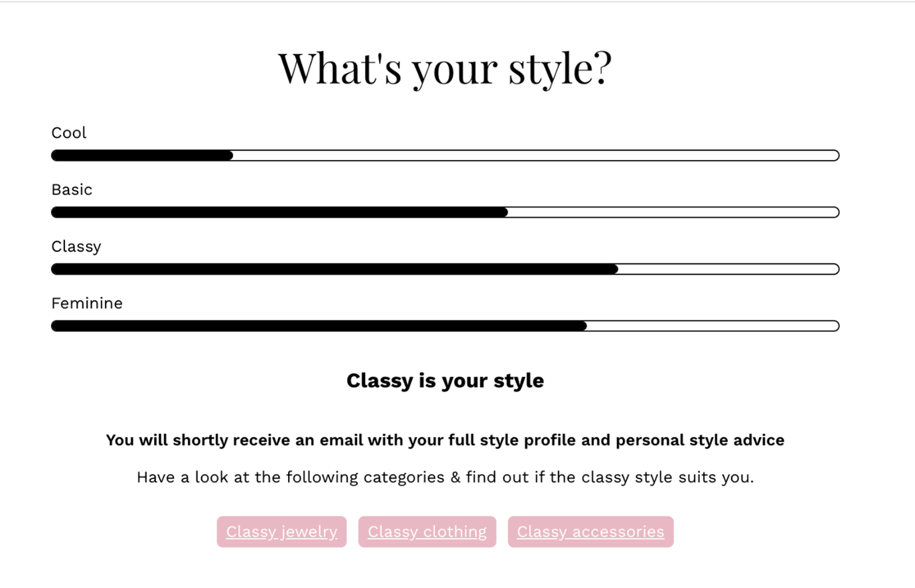This screenshot has width=915, height=588.
Task: Click the "Have a look at the following categories" sentence
Action: 445,477
